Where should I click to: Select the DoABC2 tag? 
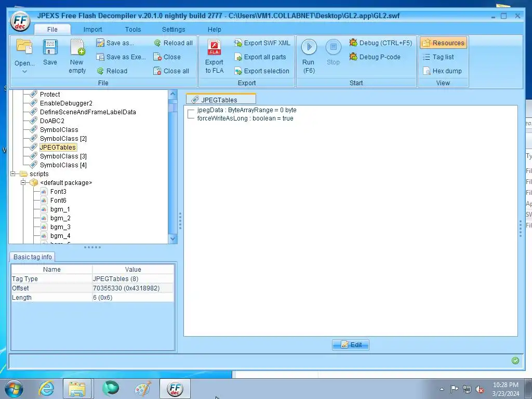coord(52,121)
